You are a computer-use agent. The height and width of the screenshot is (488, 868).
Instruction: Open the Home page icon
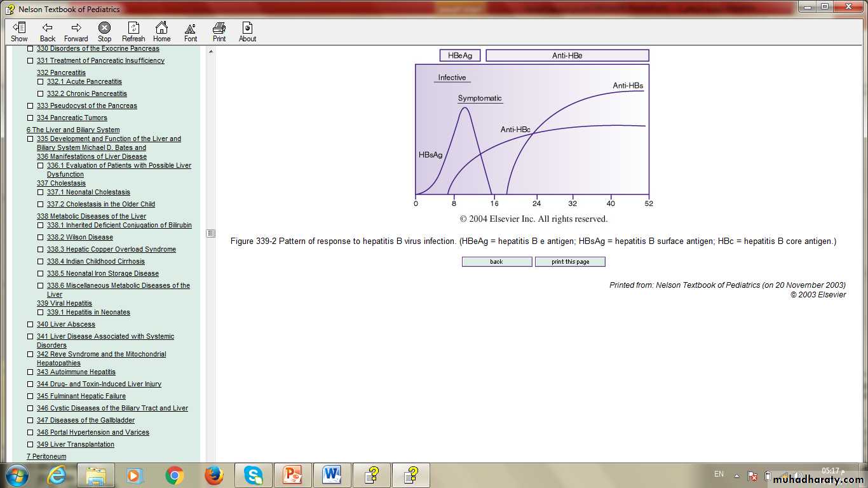(161, 28)
